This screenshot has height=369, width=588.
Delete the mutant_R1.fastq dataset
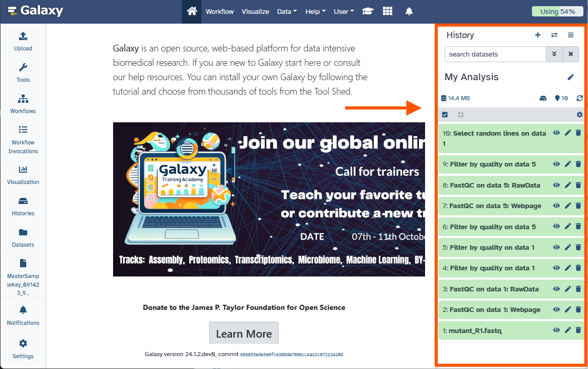[x=578, y=330]
